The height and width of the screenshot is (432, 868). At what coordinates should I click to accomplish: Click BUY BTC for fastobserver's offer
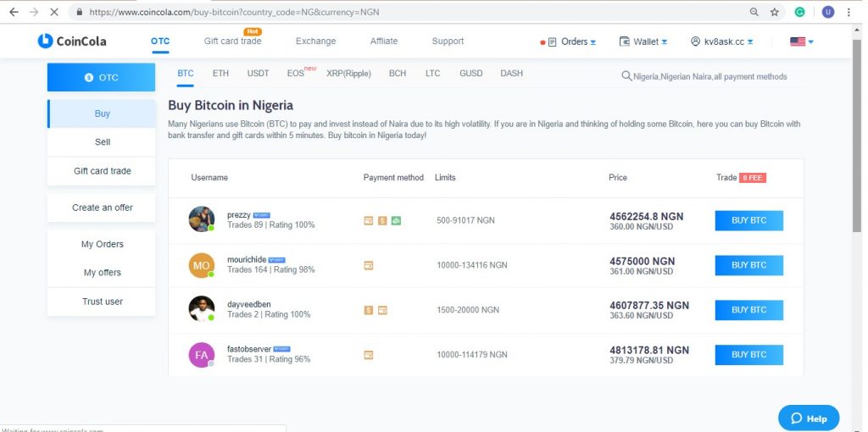749,355
